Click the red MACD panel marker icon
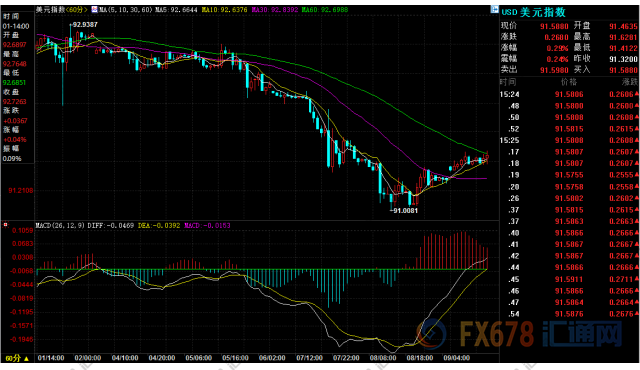640x370 pixels. tap(6, 224)
